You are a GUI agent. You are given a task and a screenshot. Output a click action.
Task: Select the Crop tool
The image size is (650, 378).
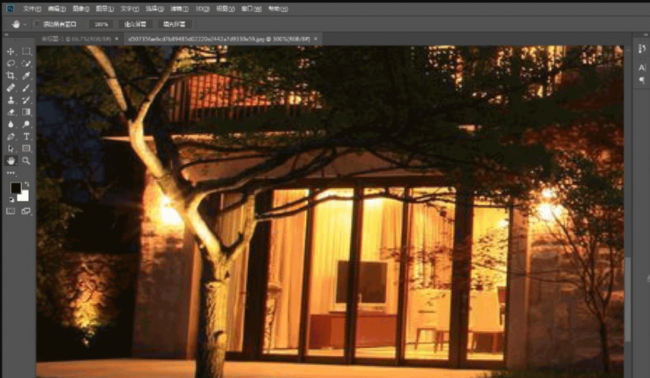pos(11,75)
